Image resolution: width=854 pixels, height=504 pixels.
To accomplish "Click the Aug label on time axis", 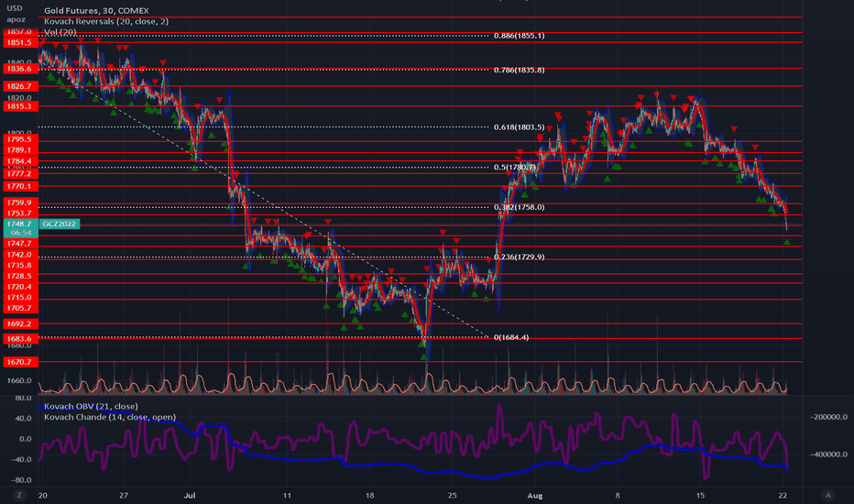I will (x=535, y=495).
